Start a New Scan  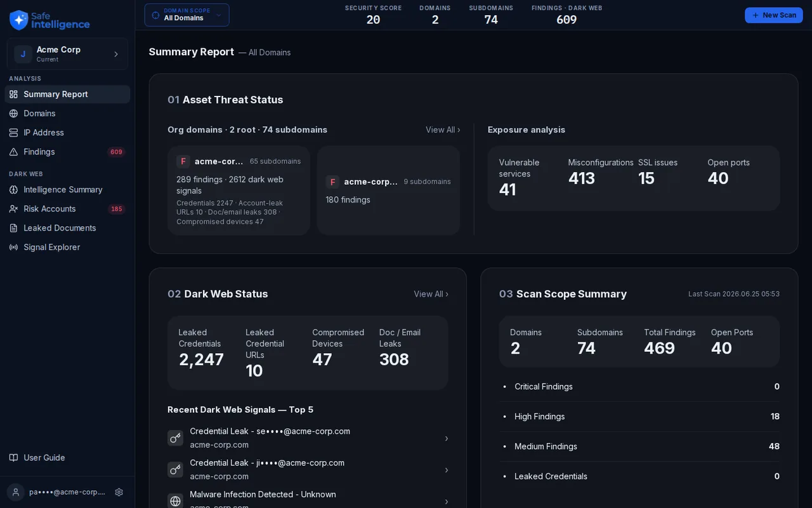pyautogui.click(x=774, y=15)
